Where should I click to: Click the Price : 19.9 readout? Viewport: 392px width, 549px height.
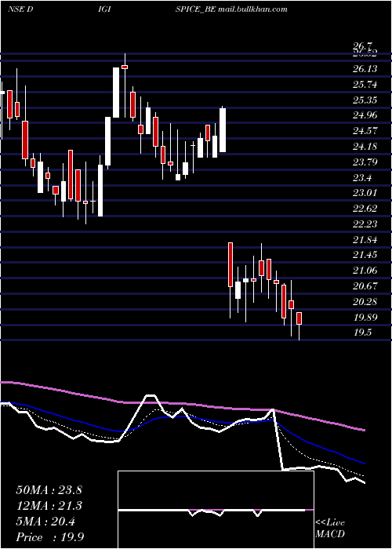point(50,537)
